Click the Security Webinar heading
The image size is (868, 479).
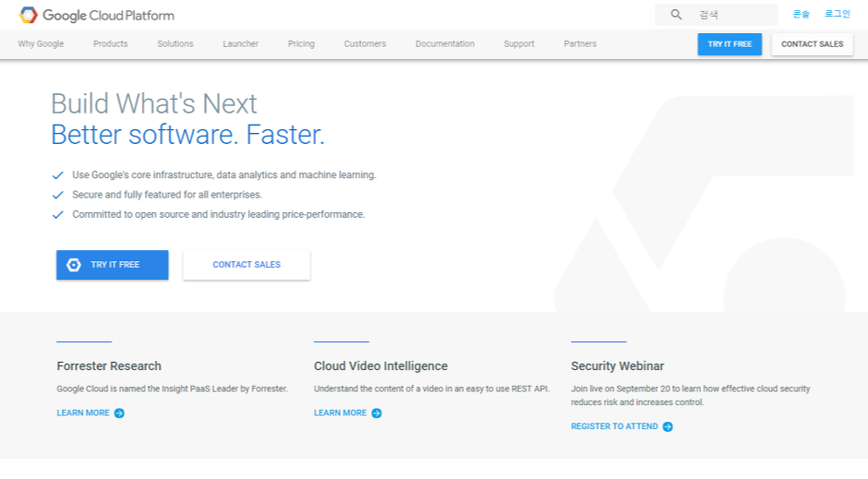tap(617, 366)
